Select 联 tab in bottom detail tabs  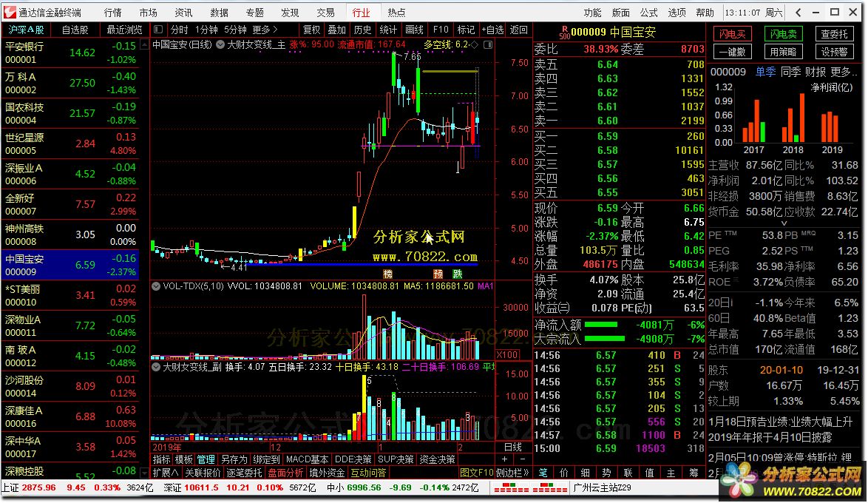pos(628,473)
